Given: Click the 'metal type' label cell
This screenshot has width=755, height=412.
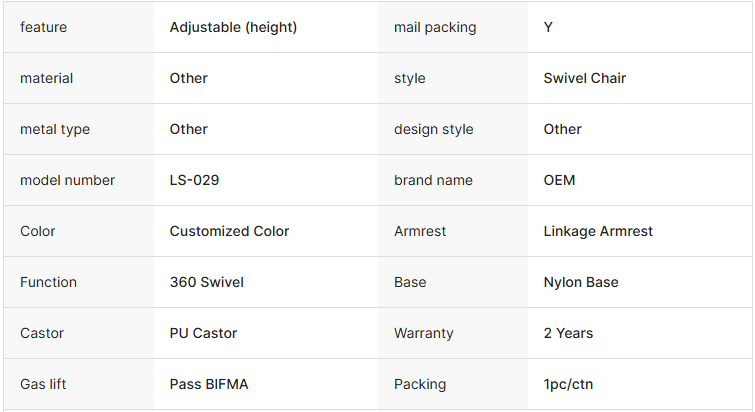Looking at the screenshot, I should point(55,129).
